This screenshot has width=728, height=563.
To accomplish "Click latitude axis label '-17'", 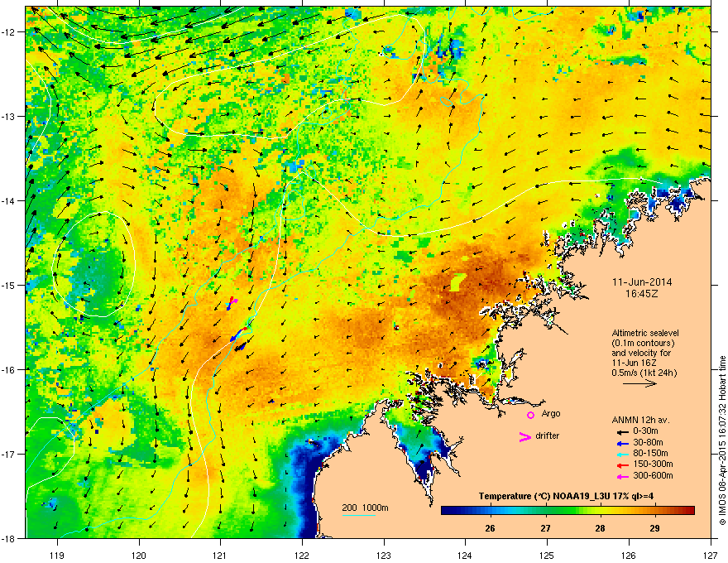I will (9, 454).
